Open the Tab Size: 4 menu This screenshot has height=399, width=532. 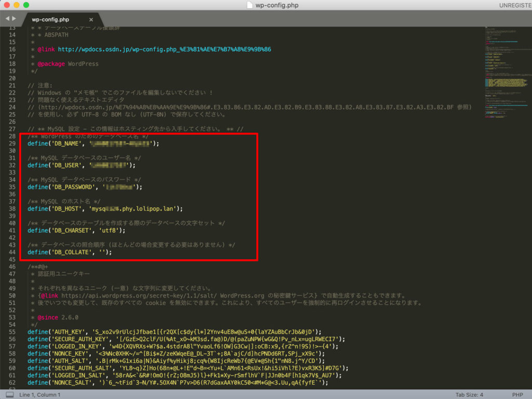(470, 395)
